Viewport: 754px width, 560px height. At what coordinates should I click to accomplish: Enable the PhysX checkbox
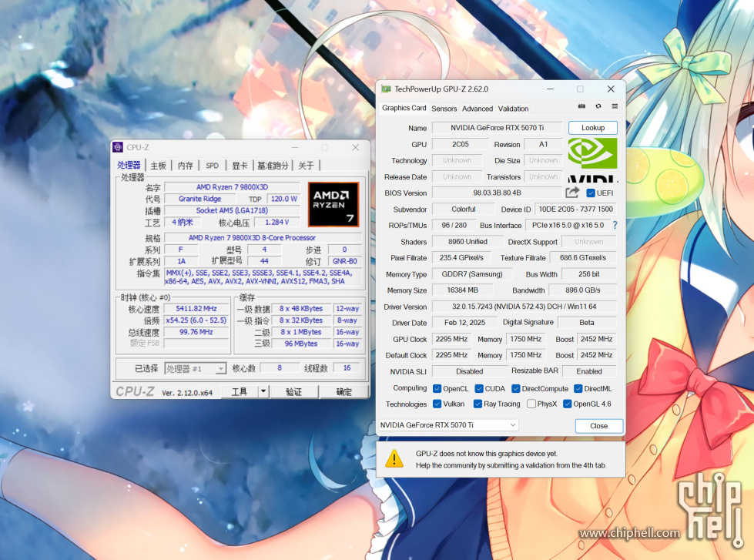coord(531,404)
